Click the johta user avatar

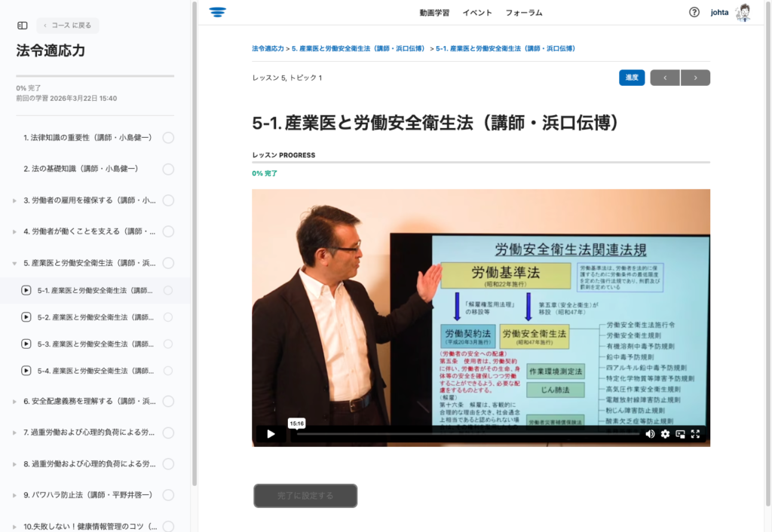(x=743, y=12)
